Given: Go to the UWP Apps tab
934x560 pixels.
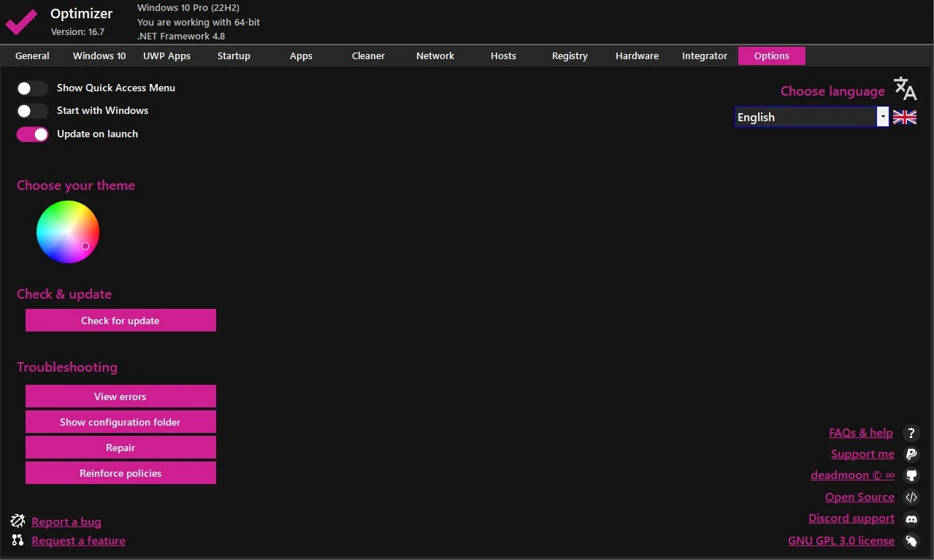Looking at the screenshot, I should 166,55.
